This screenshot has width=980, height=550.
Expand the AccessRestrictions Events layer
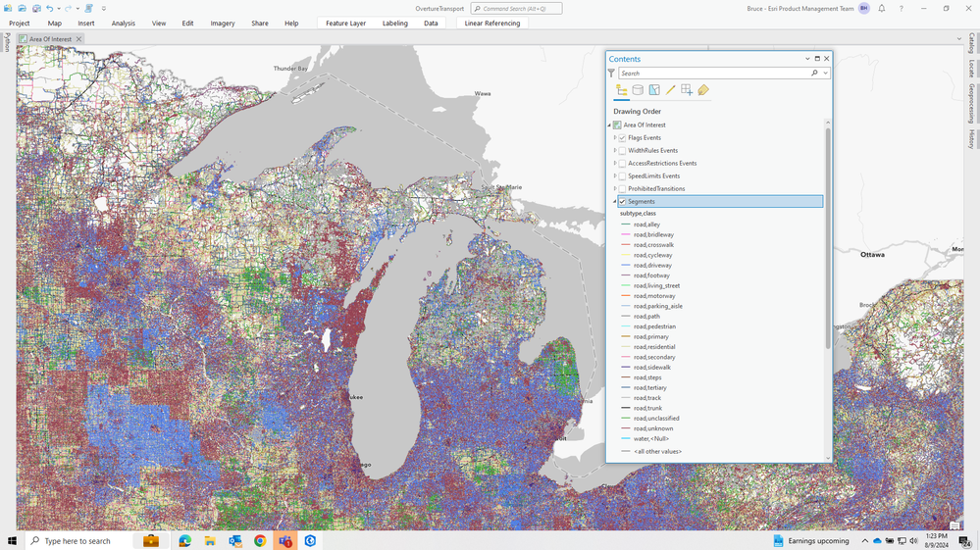[615, 164]
